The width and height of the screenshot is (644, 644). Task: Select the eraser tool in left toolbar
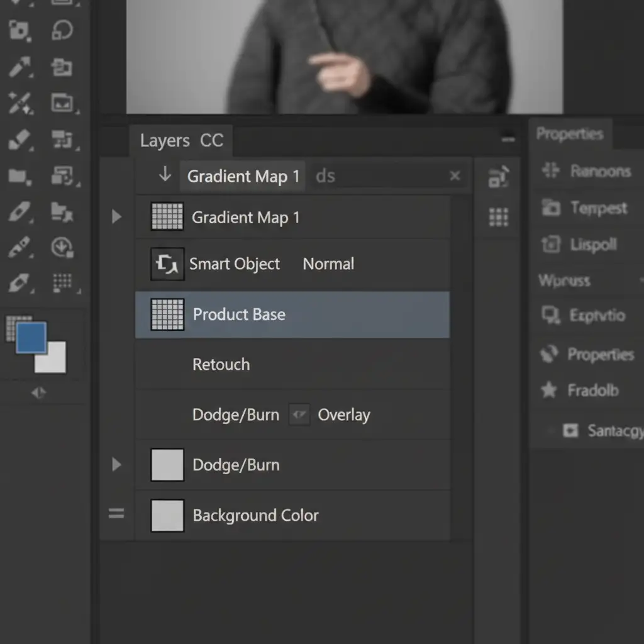[19, 139]
